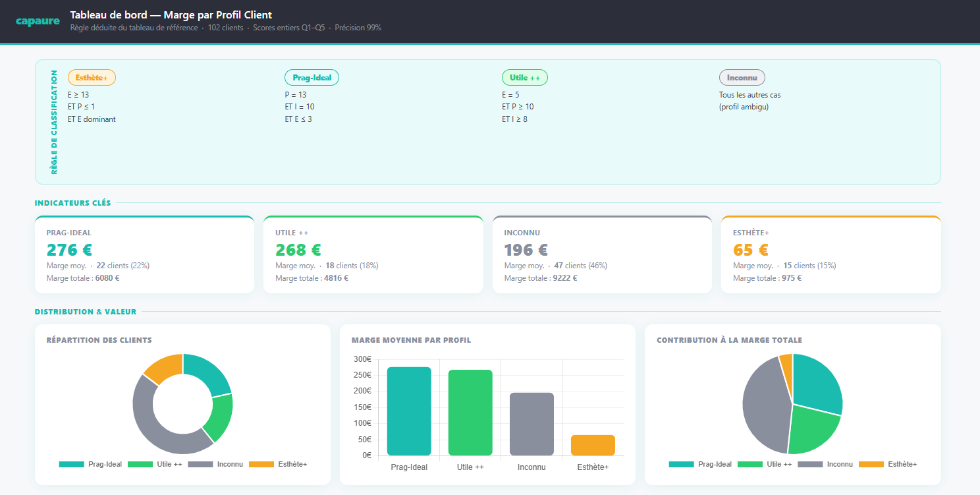Click the Prag-Ideal bar in the bar chart
The height and width of the screenshot is (495, 980).
409,411
